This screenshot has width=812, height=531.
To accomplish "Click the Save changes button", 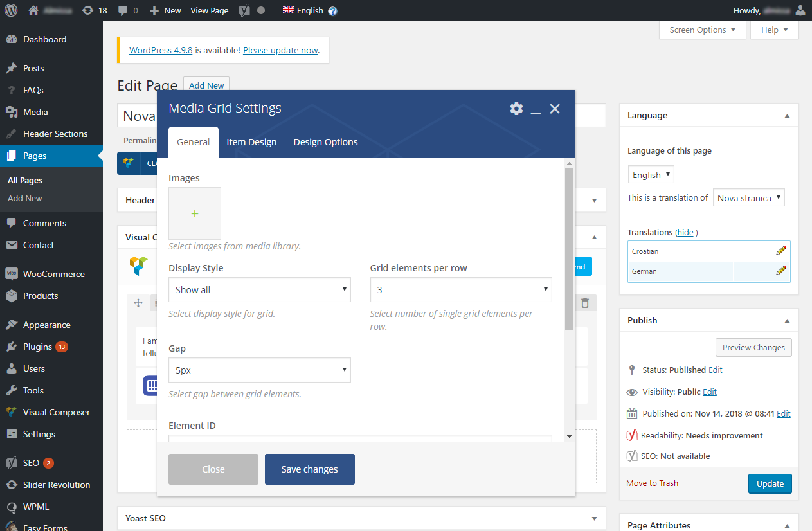I will tap(309, 469).
